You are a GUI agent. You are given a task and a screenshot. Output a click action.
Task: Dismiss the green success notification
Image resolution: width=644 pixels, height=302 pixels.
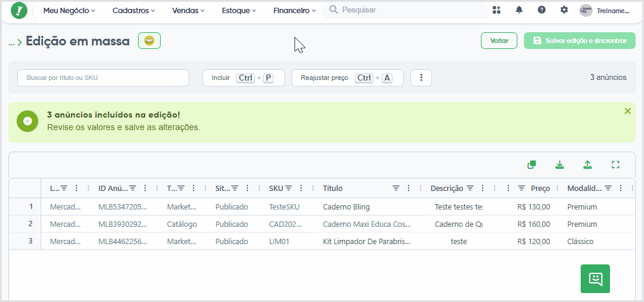627,111
